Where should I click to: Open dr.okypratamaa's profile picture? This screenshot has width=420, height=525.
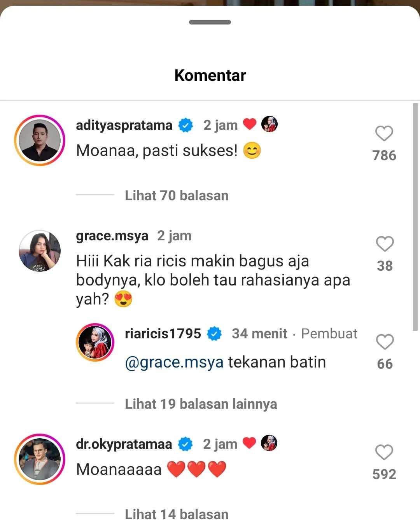40,459
